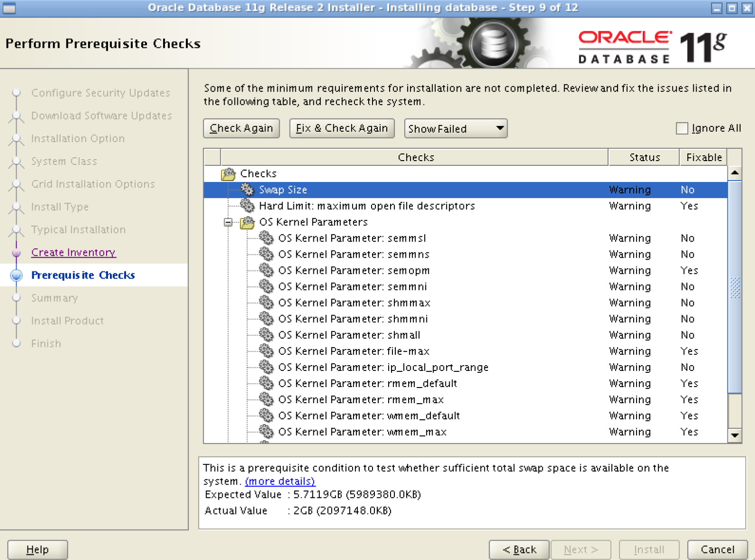Go to the Create Inventory step link

[x=73, y=253]
